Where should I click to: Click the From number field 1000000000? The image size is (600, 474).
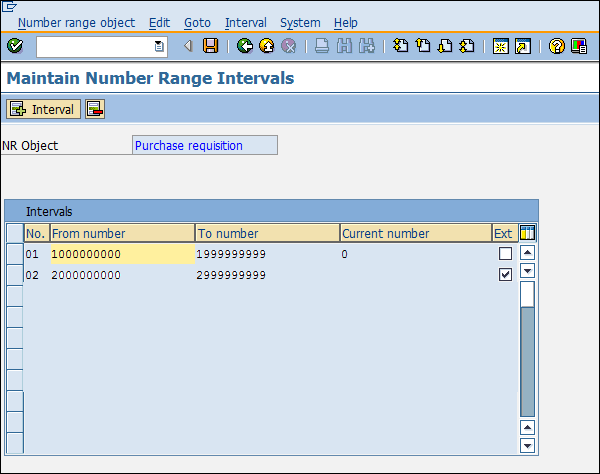(122, 254)
